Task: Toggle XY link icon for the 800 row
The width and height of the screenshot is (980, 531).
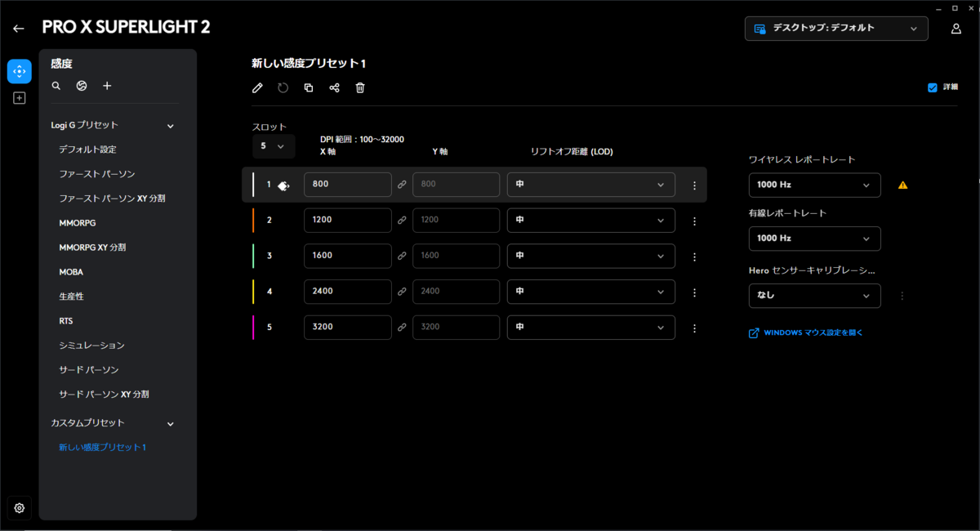Action: coord(402,185)
